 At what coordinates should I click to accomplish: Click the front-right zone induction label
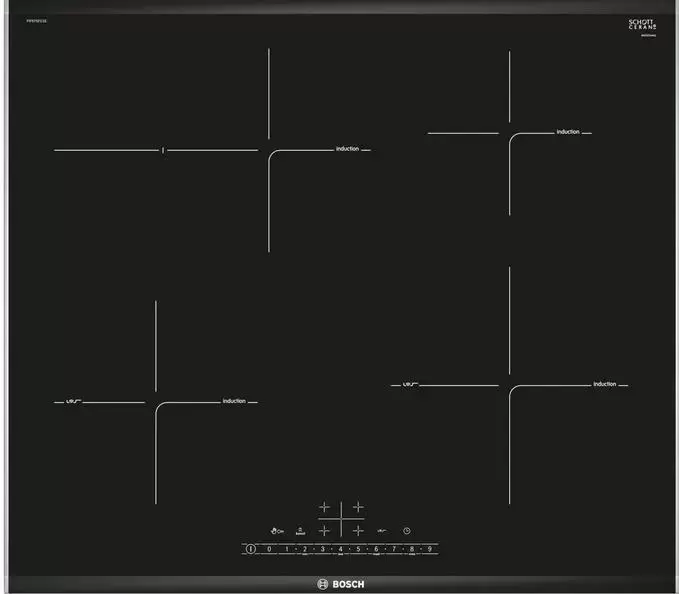click(604, 384)
